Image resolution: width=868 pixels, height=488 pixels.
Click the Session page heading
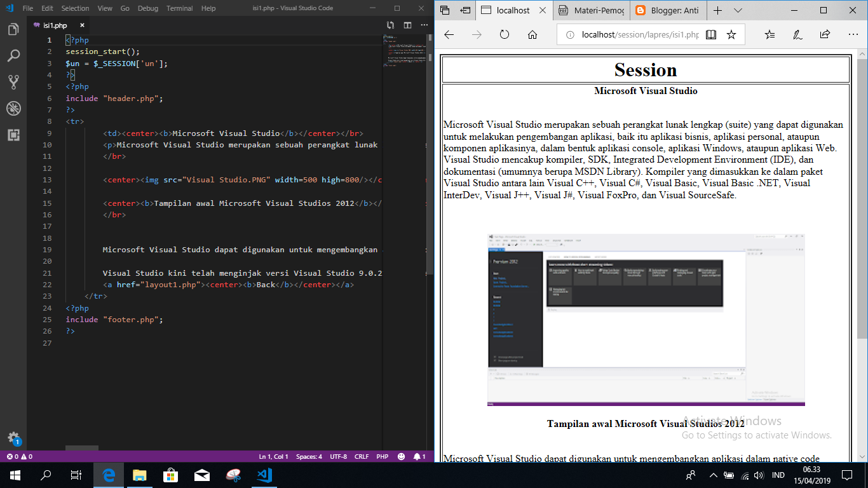tap(646, 70)
